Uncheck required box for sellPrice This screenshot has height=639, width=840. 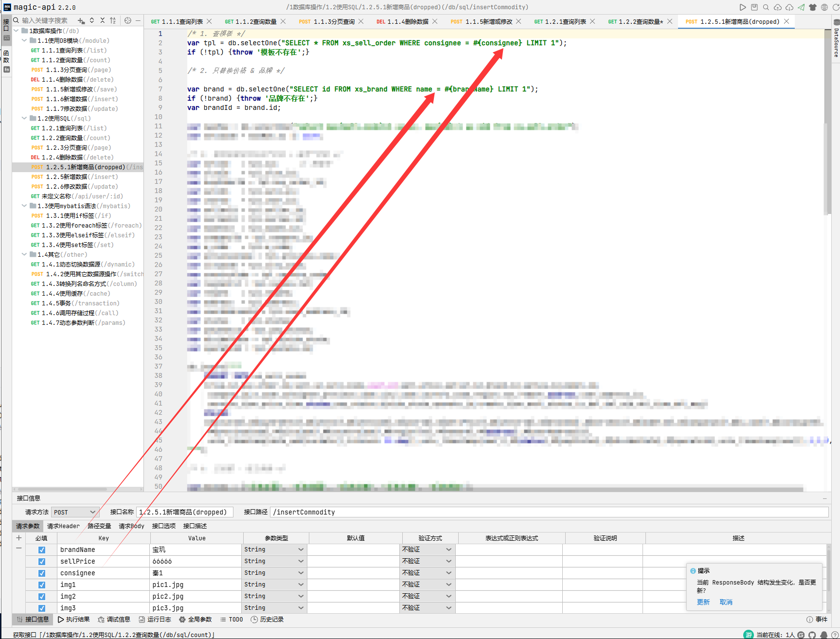pyautogui.click(x=42, y=562)
